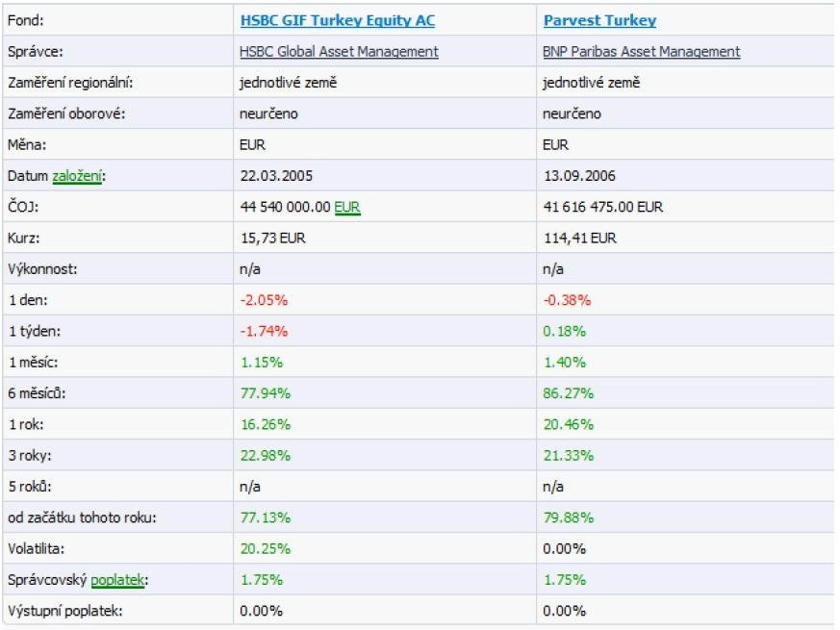Click the 'Výstupní poplatek' row label
The height and width of the screenshot is (630, 840).
click(x=64, y=611)
